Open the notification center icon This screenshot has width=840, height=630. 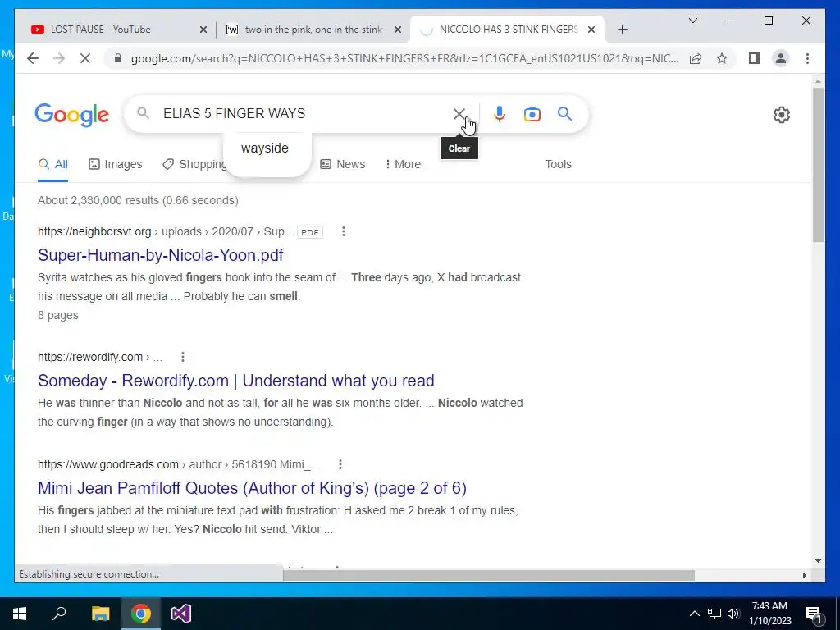[x=814, y=614]
